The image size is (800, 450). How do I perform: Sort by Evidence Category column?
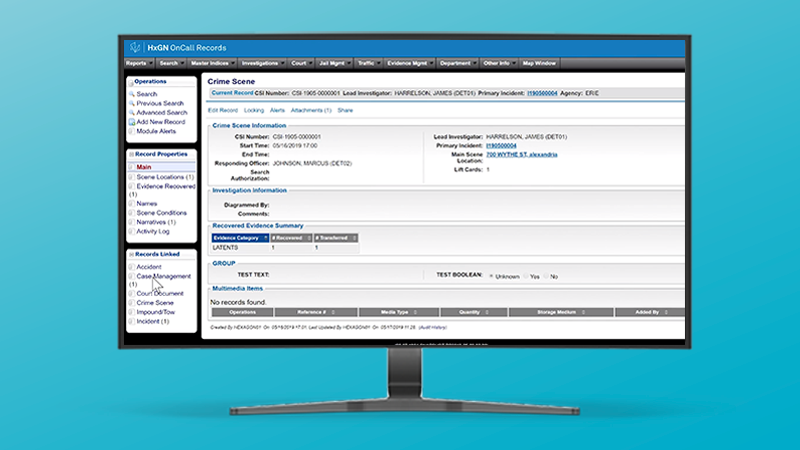pyautogui.click(x=240, y=238)
